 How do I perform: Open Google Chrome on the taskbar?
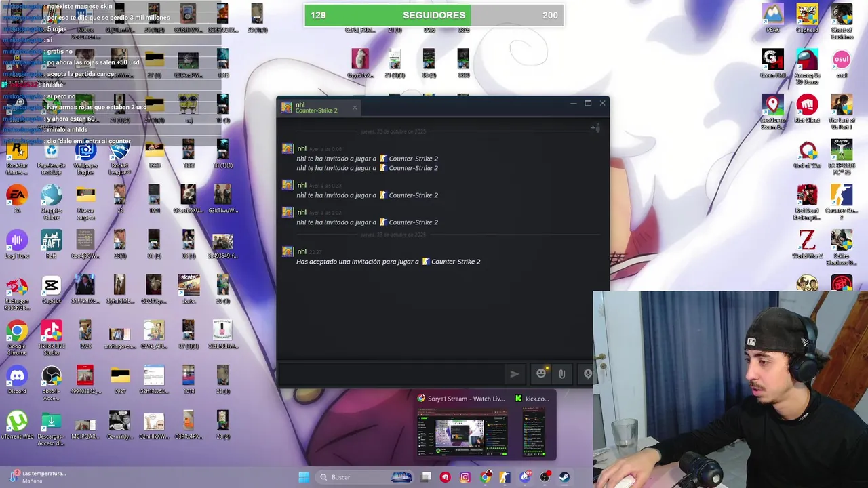[x=485, y=477]
